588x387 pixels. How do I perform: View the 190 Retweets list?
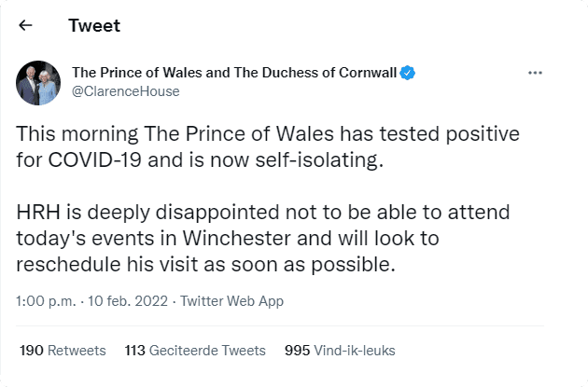pos(63,351)
